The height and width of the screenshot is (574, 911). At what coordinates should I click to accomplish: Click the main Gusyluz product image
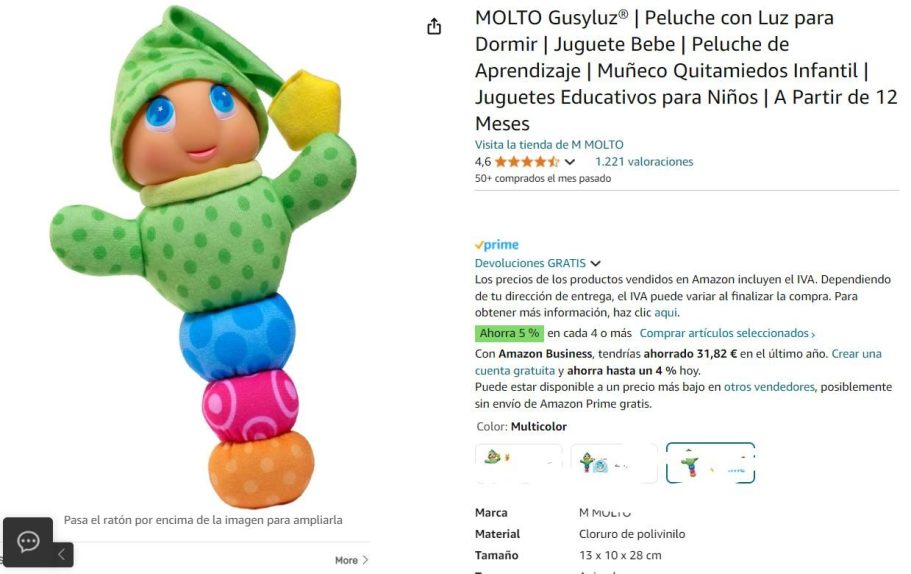pyautogui.click(x=203, y=256)
